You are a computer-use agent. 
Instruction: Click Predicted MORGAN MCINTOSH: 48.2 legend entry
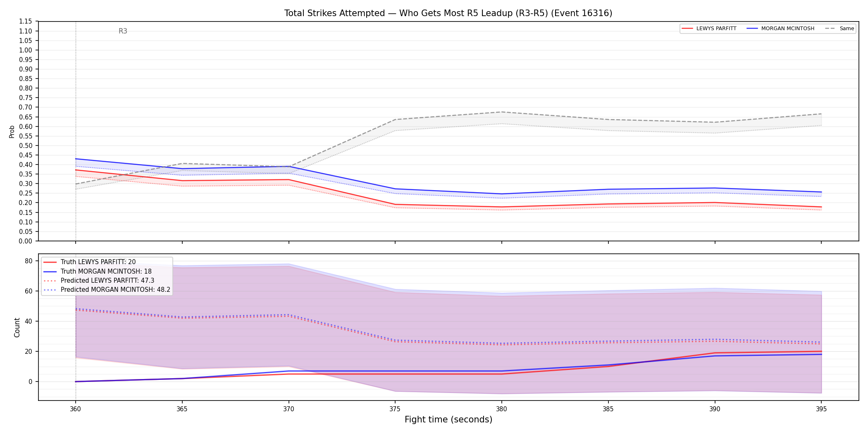click(107, 290)
